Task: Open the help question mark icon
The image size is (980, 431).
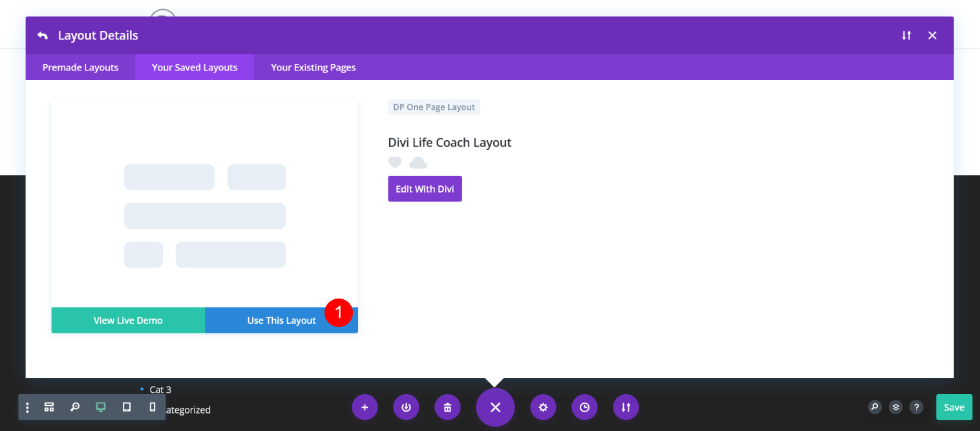Action: click(916, 407)
